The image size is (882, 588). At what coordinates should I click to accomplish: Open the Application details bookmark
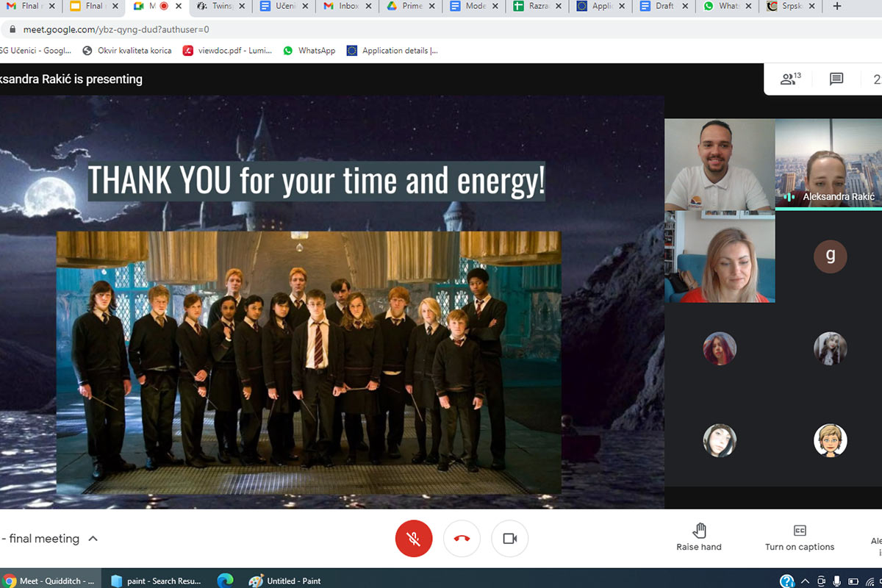[392, 51]
